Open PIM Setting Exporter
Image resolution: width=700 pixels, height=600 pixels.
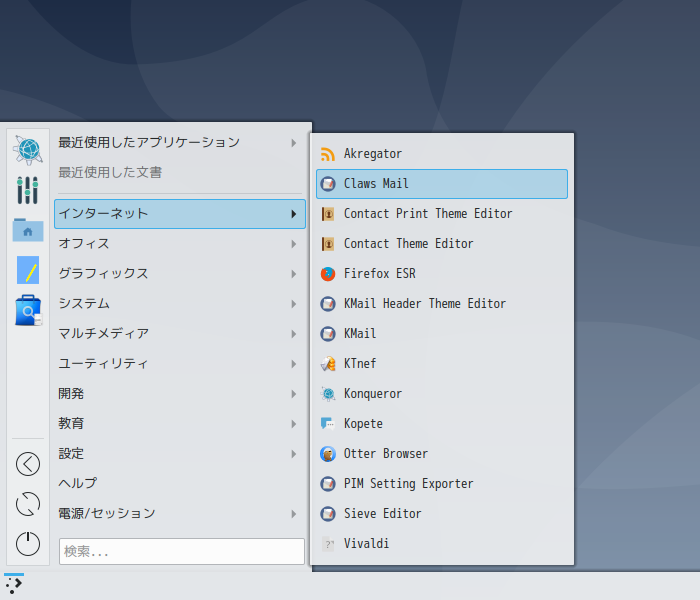click(x=442, y=483)
